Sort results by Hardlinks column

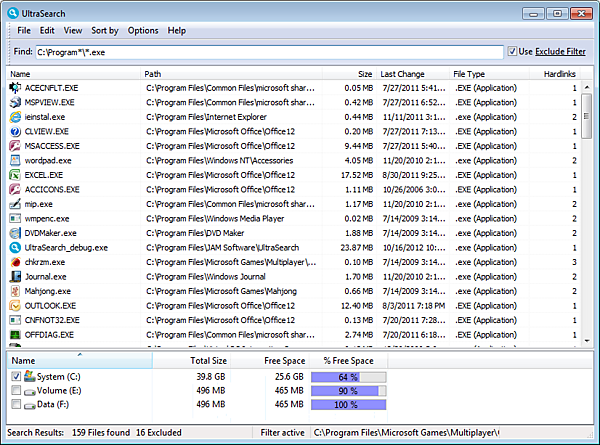click(x=554, y=74)
